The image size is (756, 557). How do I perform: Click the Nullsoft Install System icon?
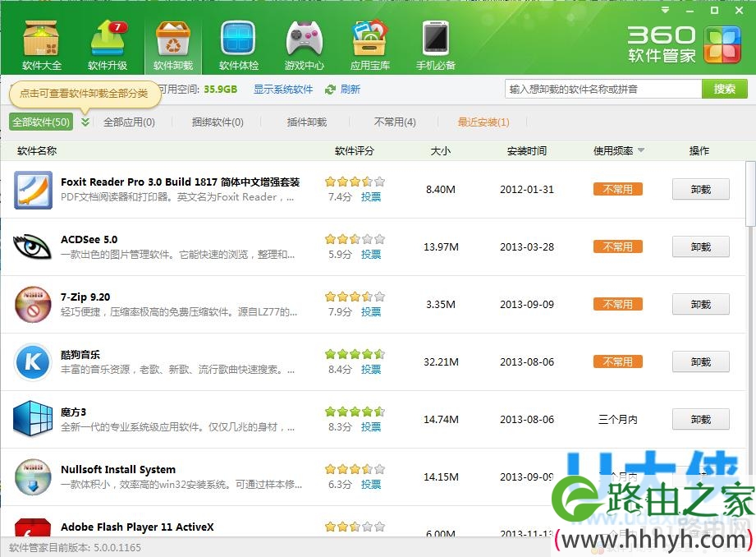[x=32, y=476]
